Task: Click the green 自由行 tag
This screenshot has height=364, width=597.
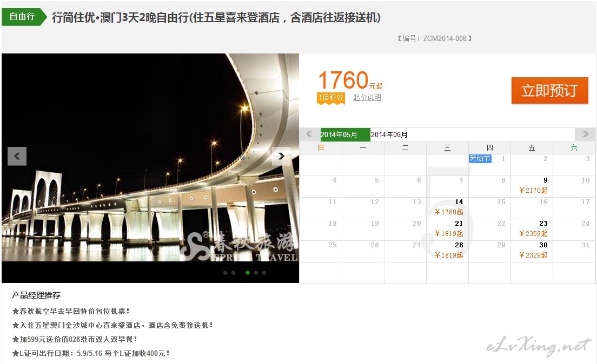Action: [x=24, y=17]
